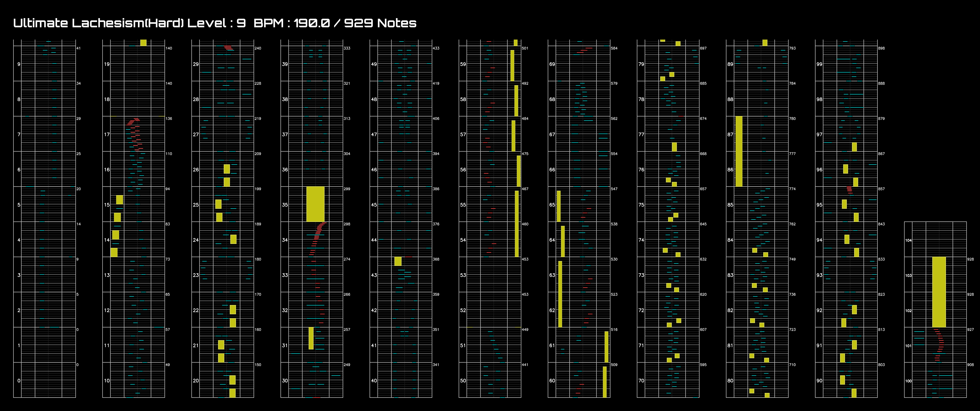The width and height of the screenshot is (980, 411).
Task: Click the note count "898"
Action: click(881, 48)
